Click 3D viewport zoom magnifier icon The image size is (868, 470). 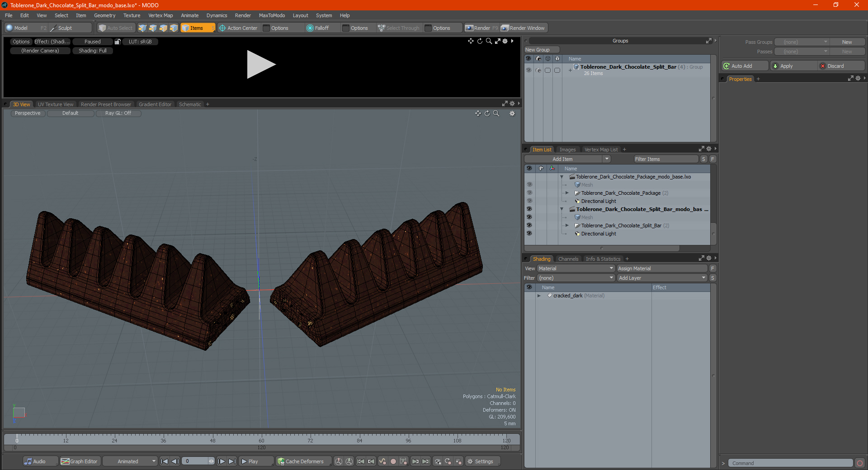pyautogui.click(x=496, y=113)
